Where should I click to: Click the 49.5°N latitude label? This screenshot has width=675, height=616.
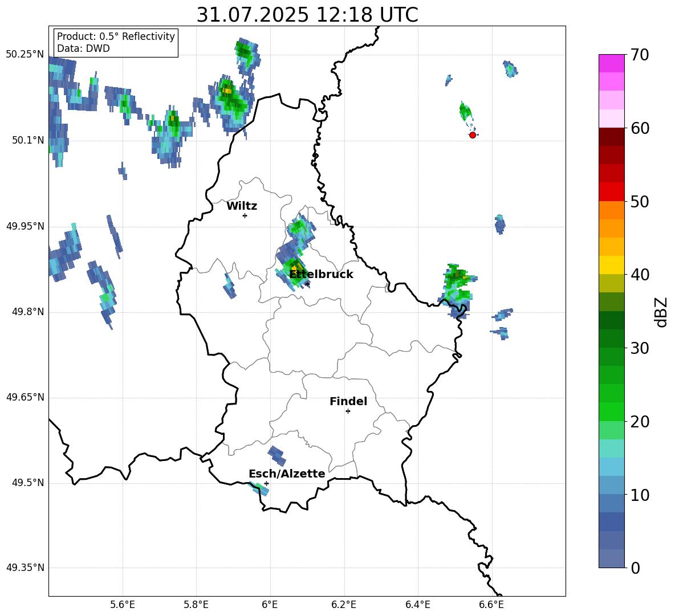click(28, 483)
